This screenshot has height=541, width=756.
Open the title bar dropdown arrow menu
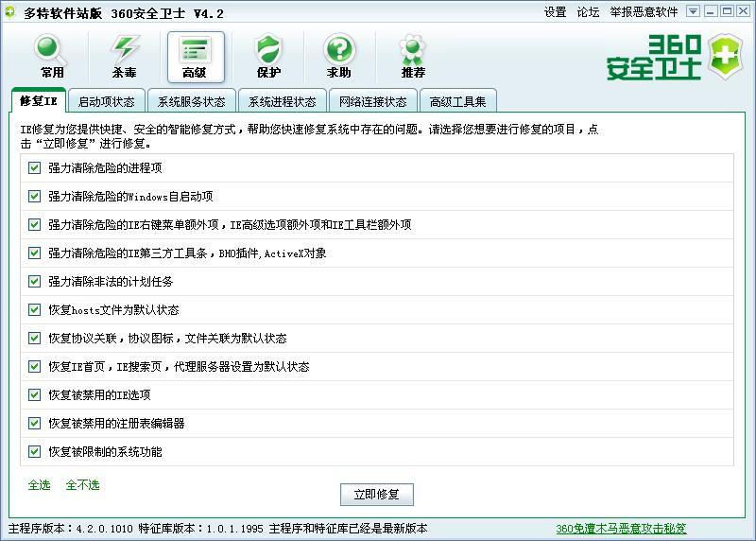693,11
